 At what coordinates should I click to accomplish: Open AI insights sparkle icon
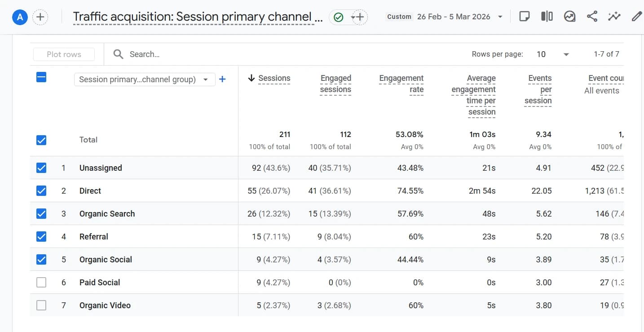click(x=614, y=16)
